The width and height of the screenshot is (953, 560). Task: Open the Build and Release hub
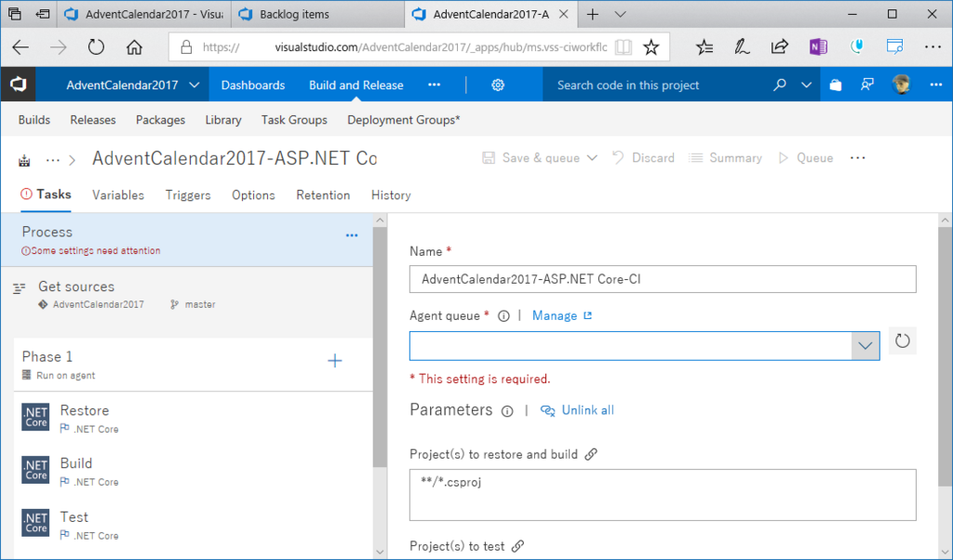tap(356, 85)
